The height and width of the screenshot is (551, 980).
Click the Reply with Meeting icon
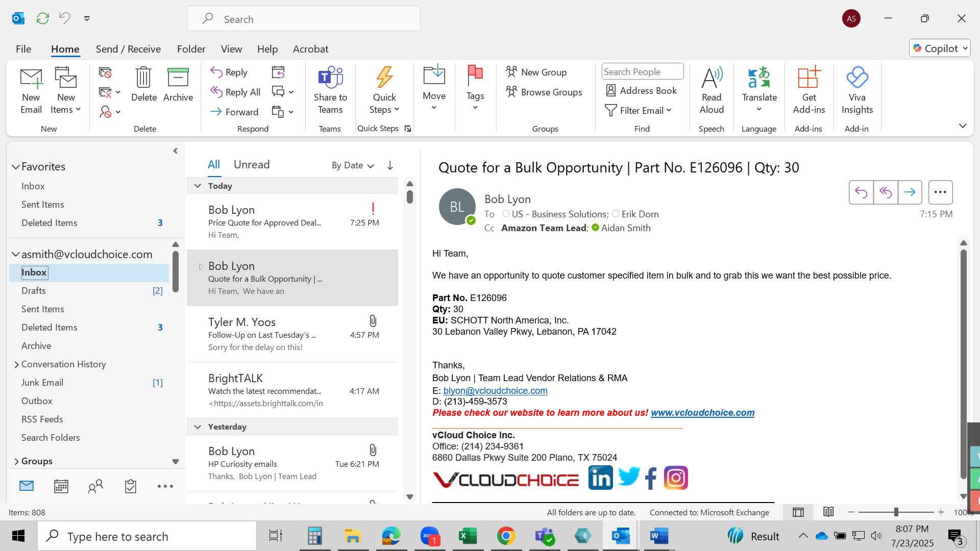point(278,72)
